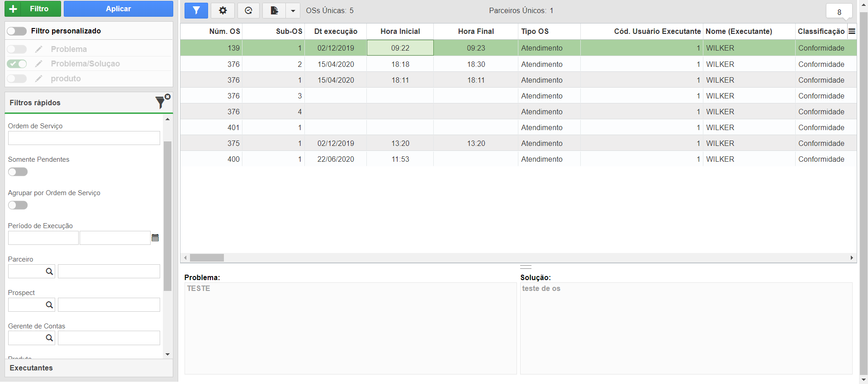The height and width of the screenshot is (384, 868).
Task: Click filter panel vertical scrollbar thumb
Action: 167,216
